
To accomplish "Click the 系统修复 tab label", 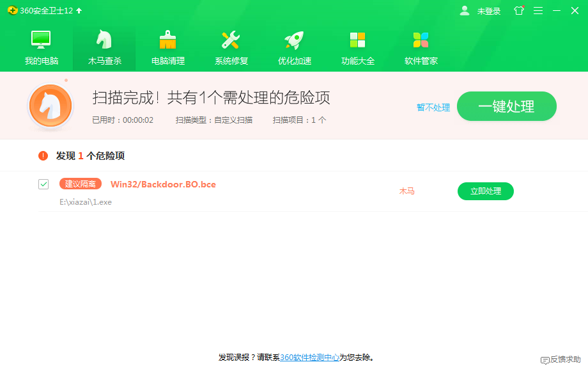I will click(x=231, y=61).
